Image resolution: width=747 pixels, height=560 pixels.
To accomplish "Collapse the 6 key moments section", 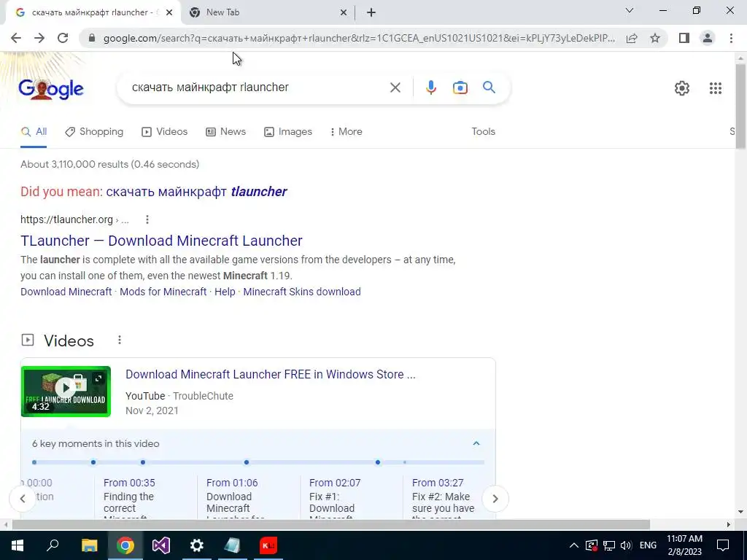I will (x=476, y=443).
